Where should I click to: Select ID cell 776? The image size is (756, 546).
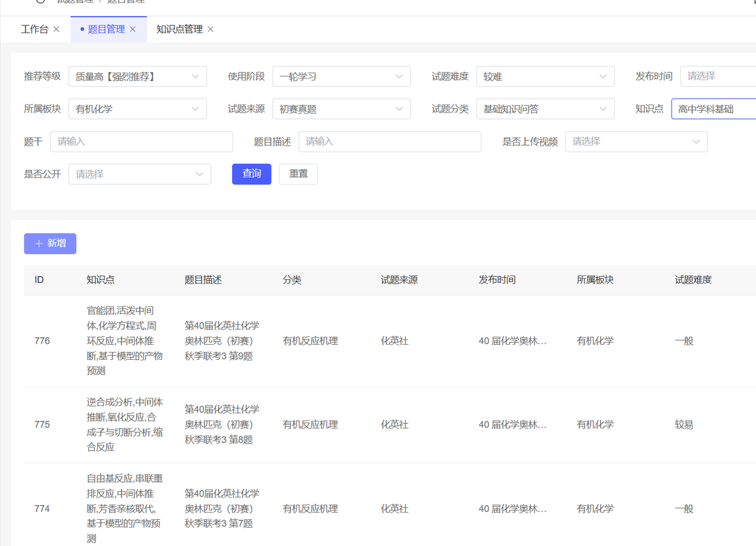click(x=42, y=341)
